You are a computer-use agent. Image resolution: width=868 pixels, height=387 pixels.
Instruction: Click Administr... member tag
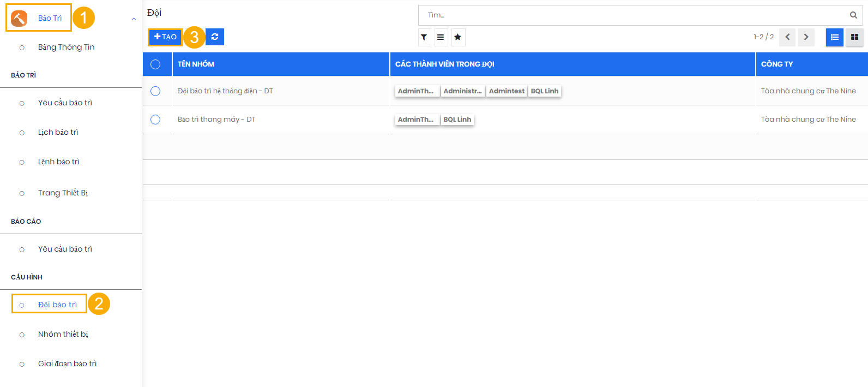(462, 91)
